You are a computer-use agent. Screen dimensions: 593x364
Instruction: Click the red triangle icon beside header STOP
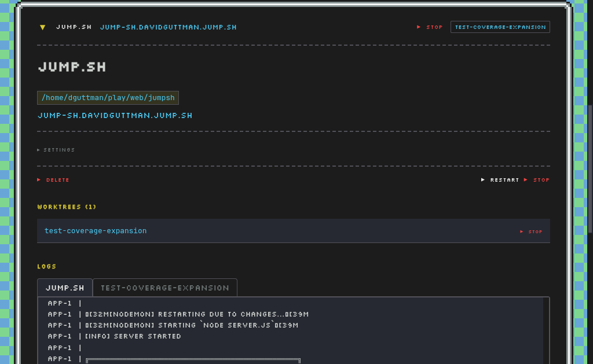[418, 27]
